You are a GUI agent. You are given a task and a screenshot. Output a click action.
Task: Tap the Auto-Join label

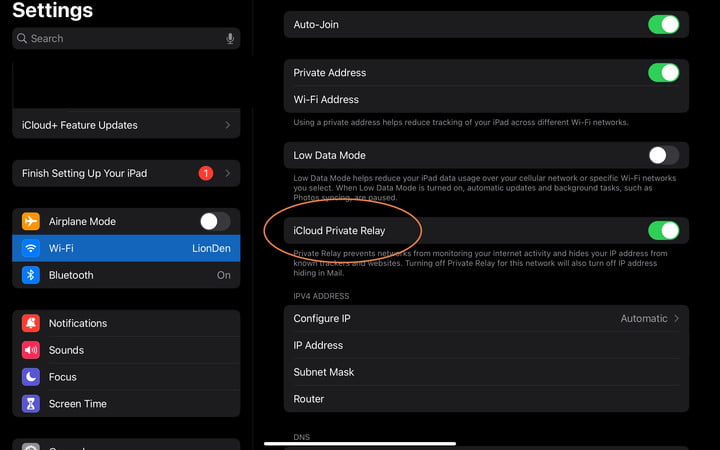[x=316, y=24]
